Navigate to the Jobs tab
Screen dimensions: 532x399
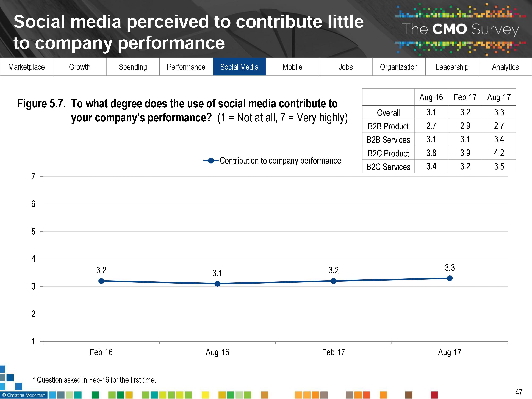click(x=346, y=67)
